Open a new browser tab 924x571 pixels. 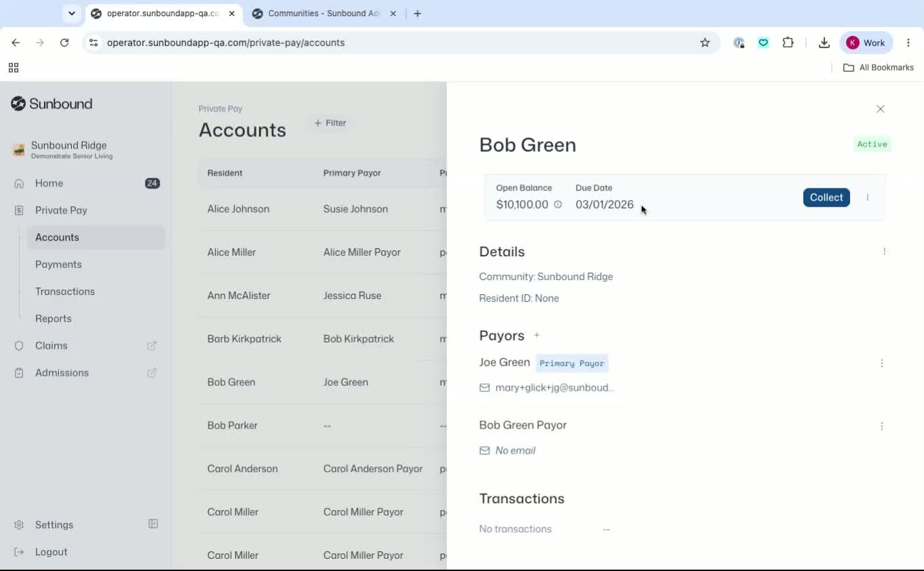[x=417, y=14]
